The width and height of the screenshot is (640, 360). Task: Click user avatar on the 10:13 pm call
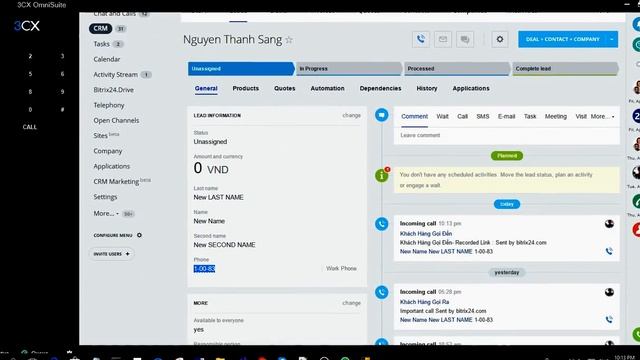pyautogui.click(x=609, y=224)
